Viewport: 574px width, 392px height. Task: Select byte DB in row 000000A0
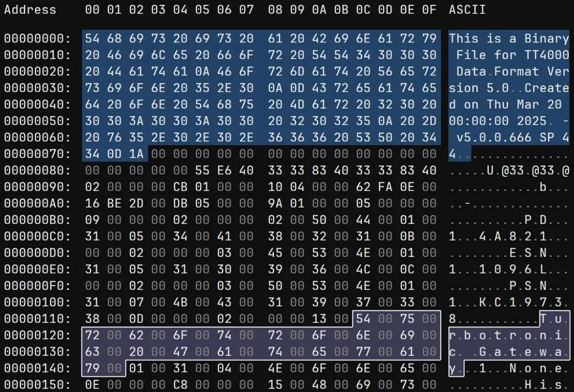point(180,204)
